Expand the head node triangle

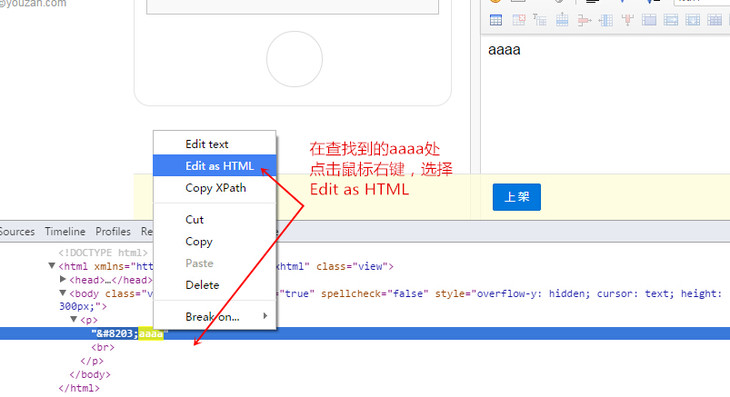click(x=63, y=279)
